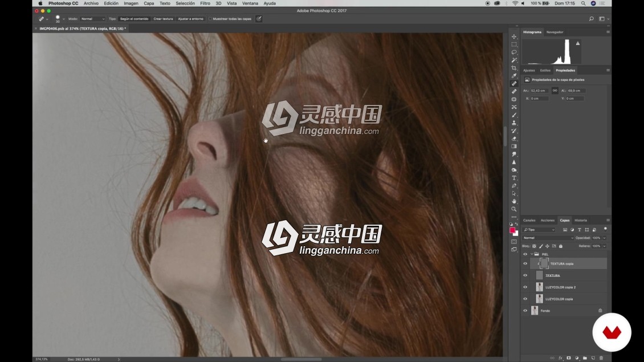
Task: Select the Clone Stamp tool
Action: [x=514, y=123]
